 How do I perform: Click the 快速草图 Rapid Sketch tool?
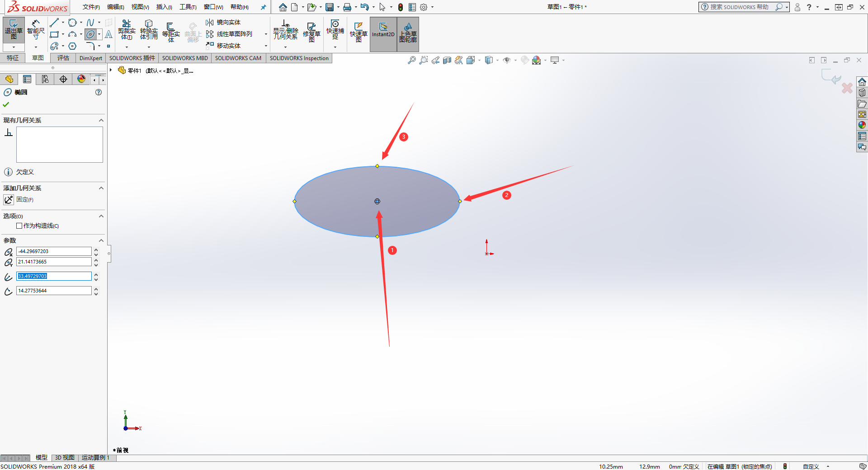359,33
